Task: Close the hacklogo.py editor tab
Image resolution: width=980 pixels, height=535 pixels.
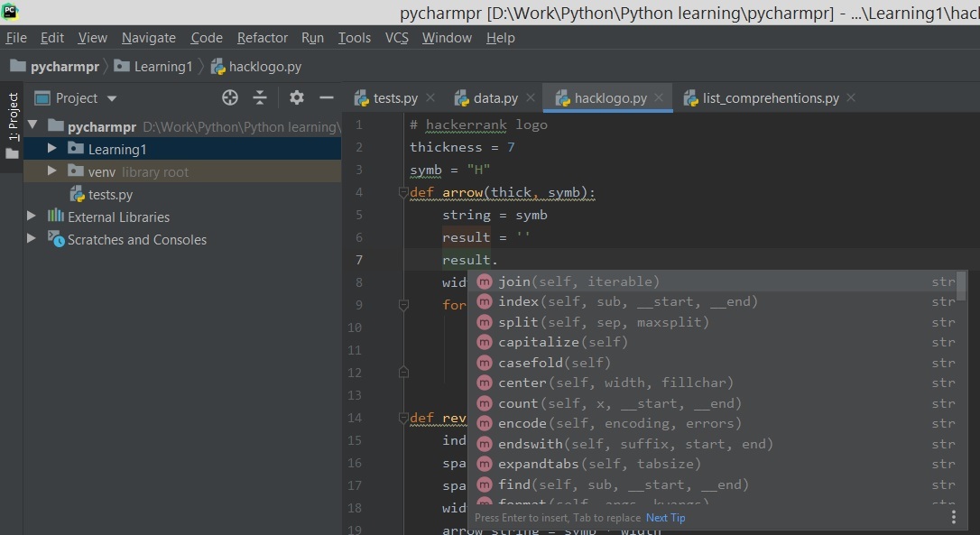Action: point(660,97)
